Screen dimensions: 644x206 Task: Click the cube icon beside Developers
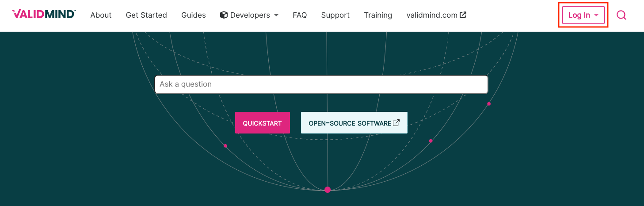[224, 15]
